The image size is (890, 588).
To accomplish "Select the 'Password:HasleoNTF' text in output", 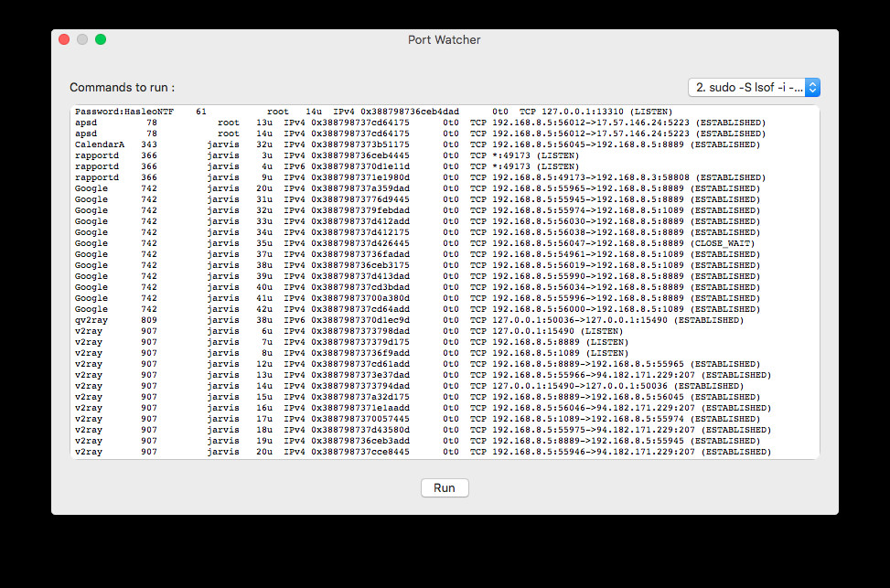I will pos(124,112).
